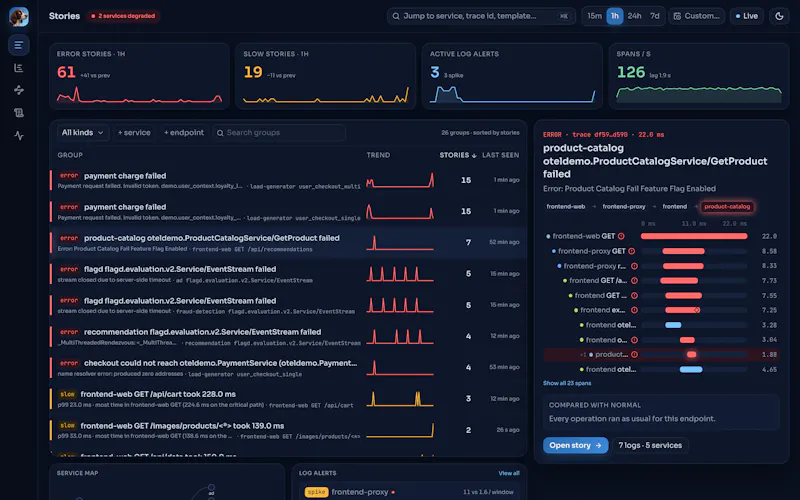
Task: Click error badge on product-catalog GetProduct row
Action: [69, 238]
